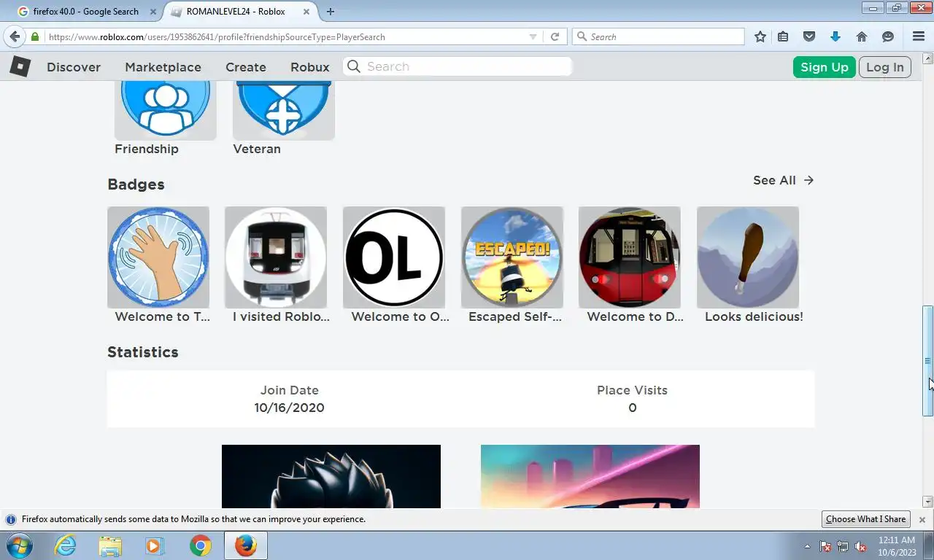Open the waving hand Welcome badge
Viewport: 934px width, 560px height.
coord(158,257)
